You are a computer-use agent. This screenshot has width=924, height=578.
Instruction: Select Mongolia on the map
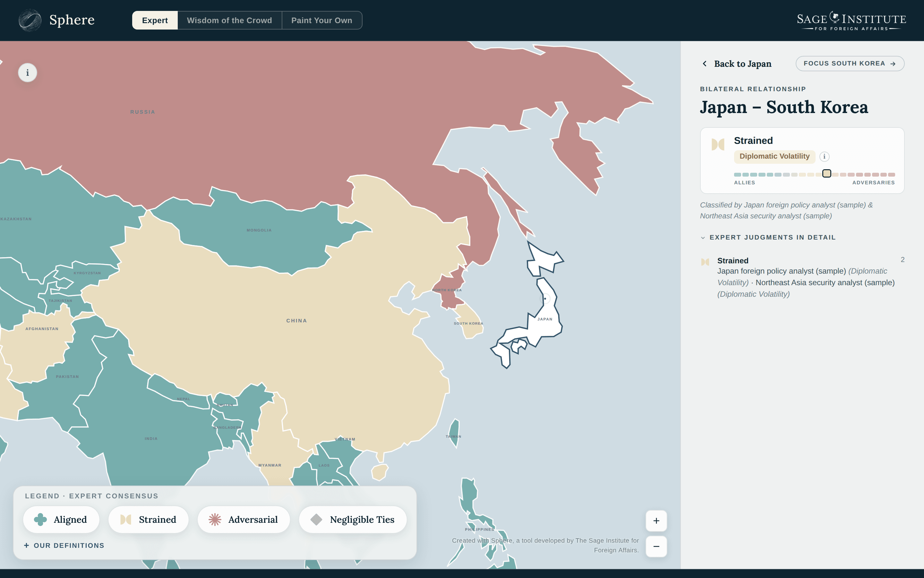tap(259, 230)
